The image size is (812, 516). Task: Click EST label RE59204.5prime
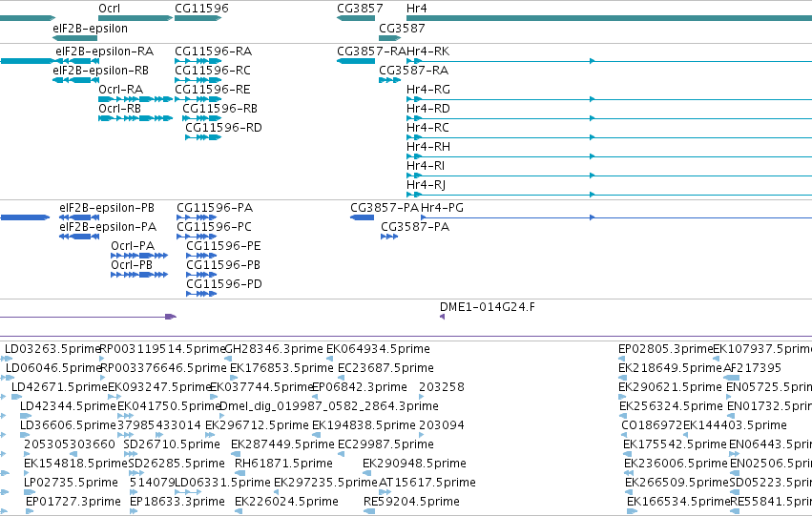411,503
